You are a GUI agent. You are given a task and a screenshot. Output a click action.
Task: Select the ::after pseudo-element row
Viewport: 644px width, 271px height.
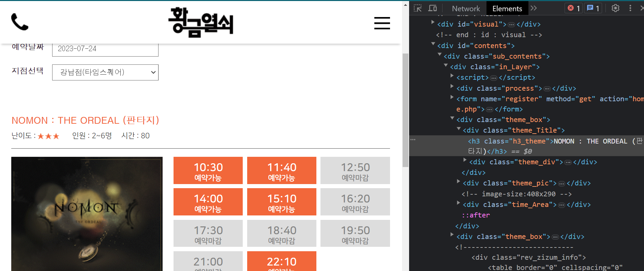point(476,215)
